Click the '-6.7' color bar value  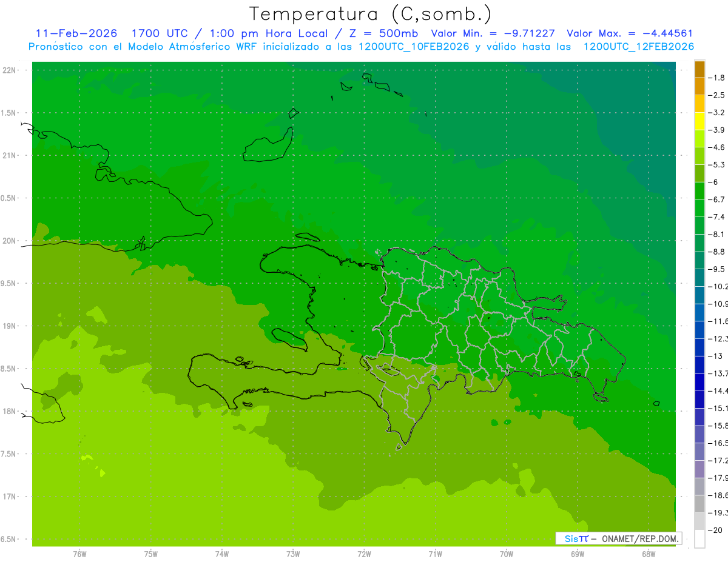click(717, 199)
